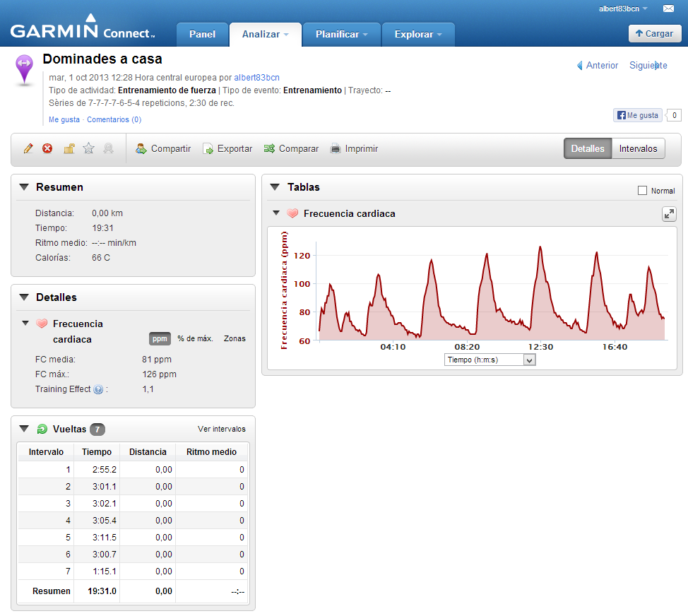
Task: Click the pencil edit activity icon
Action: [28, 148]
